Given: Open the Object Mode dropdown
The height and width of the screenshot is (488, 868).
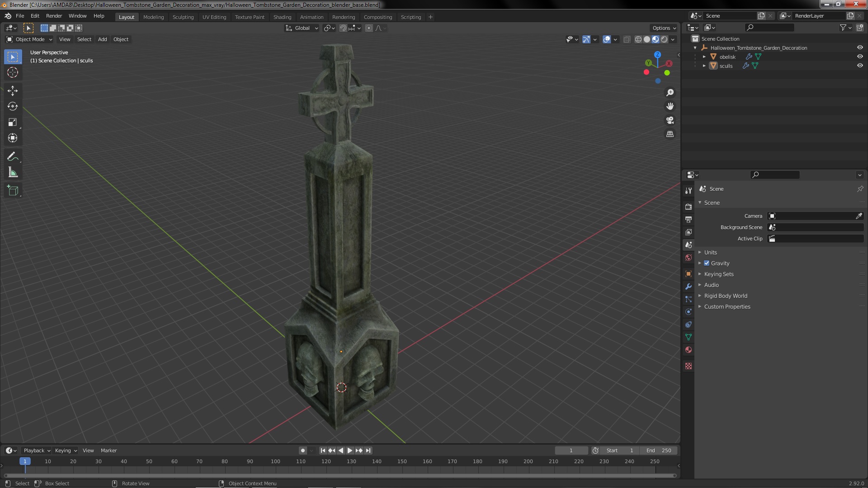Looking at the screenshot, I should 29,39.
